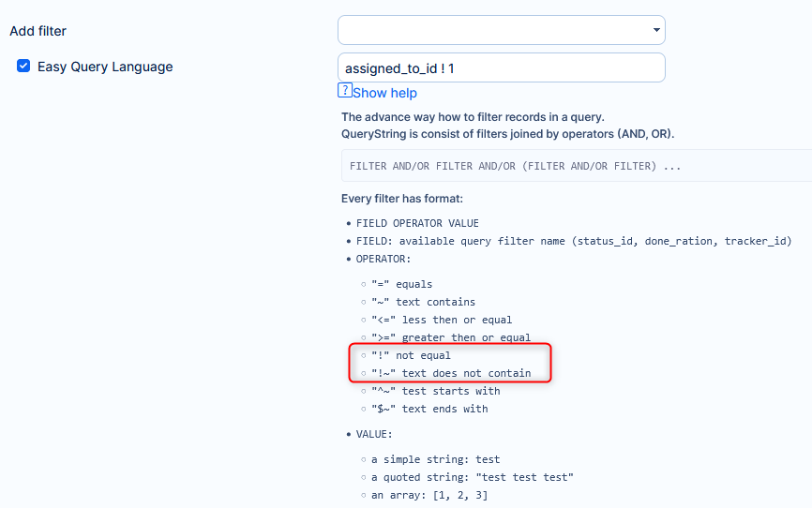Click the "^~" test starts with entry
Viewport: 812px width, 508px height.
tap(436, 391)
